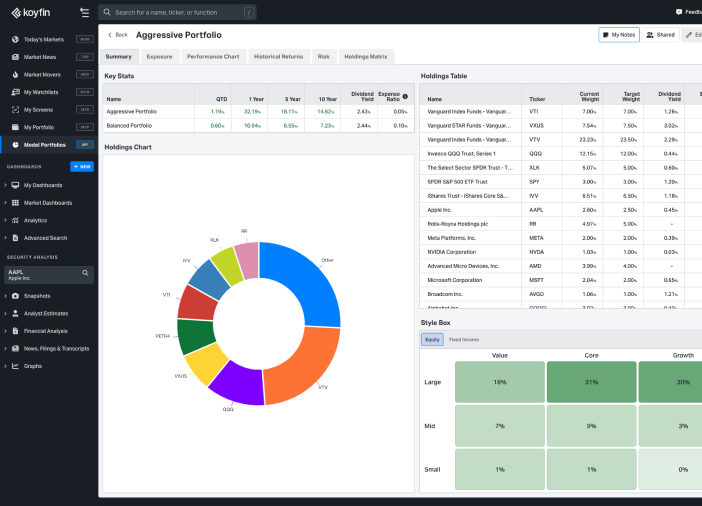
Task: Collapse the sidebar menu icon
Action: click(x=84, y=13)
